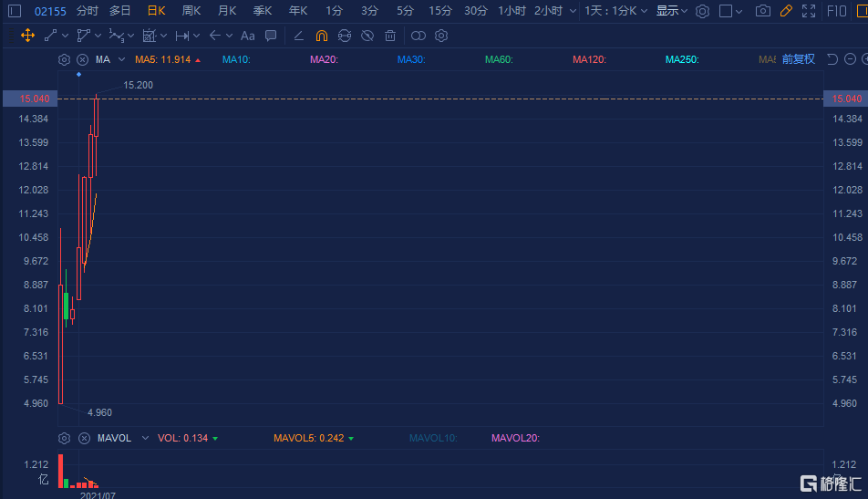Switch to 分时 intraday tab
This screenshot has width=868, height=499.
tap(88, 11)
